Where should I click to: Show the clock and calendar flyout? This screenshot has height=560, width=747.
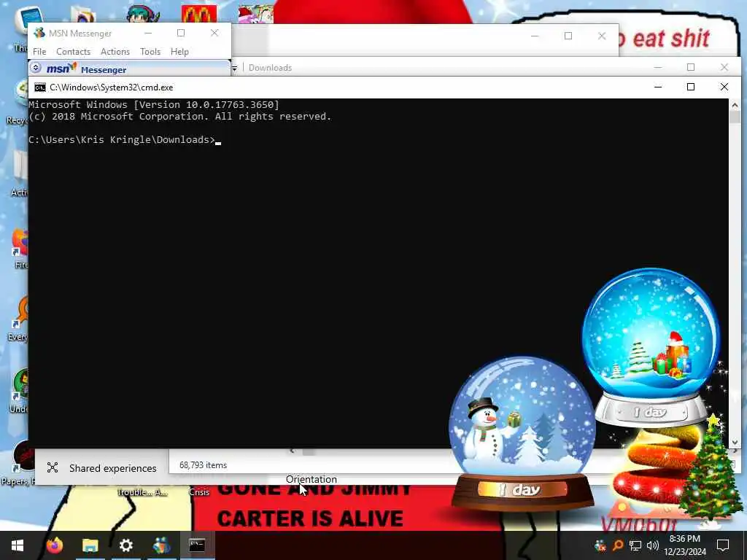pyautogui.click(x=685, y=545)
